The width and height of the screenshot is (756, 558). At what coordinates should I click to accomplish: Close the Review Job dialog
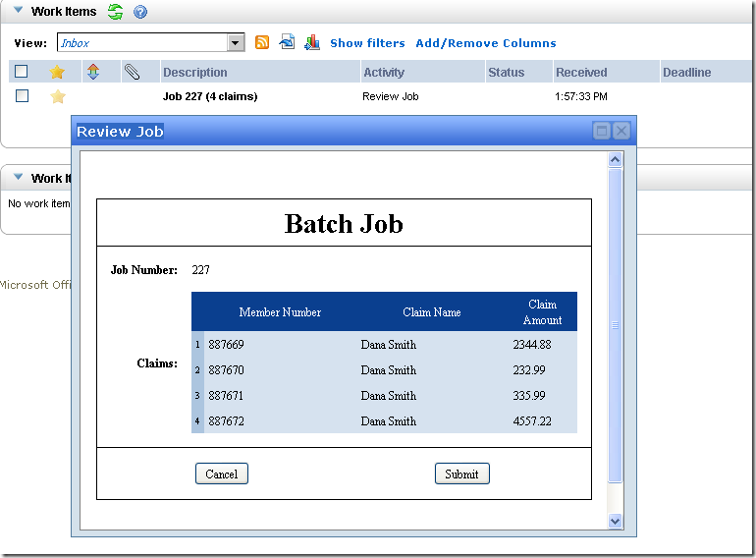pos(621,131)
